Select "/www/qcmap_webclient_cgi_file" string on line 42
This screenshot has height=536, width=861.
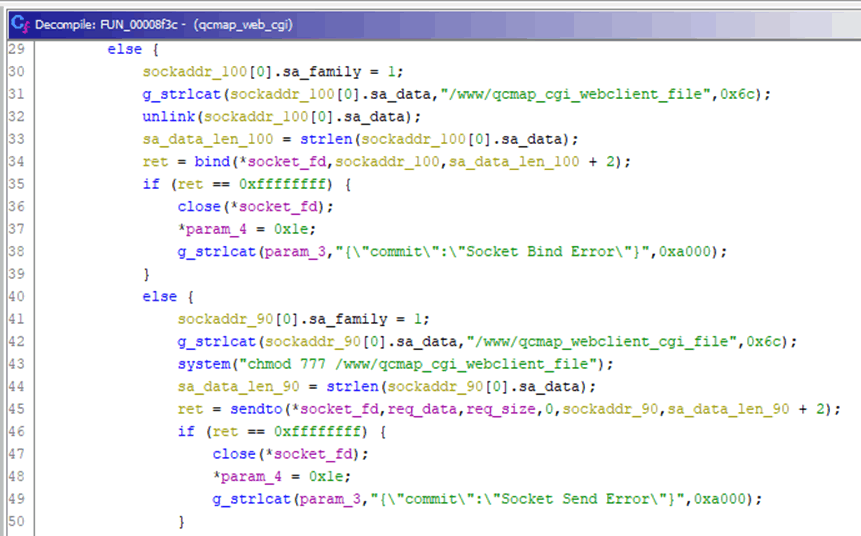click(602, 342)
